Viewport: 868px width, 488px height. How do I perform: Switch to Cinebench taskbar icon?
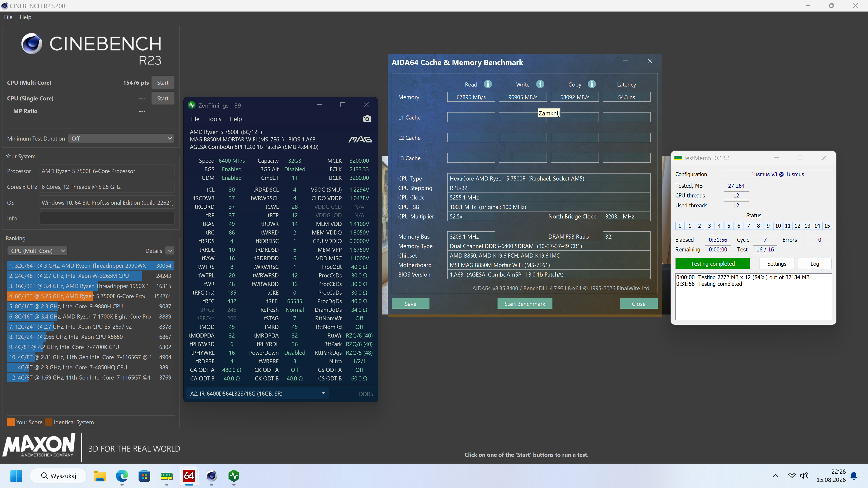coord(212,476)
